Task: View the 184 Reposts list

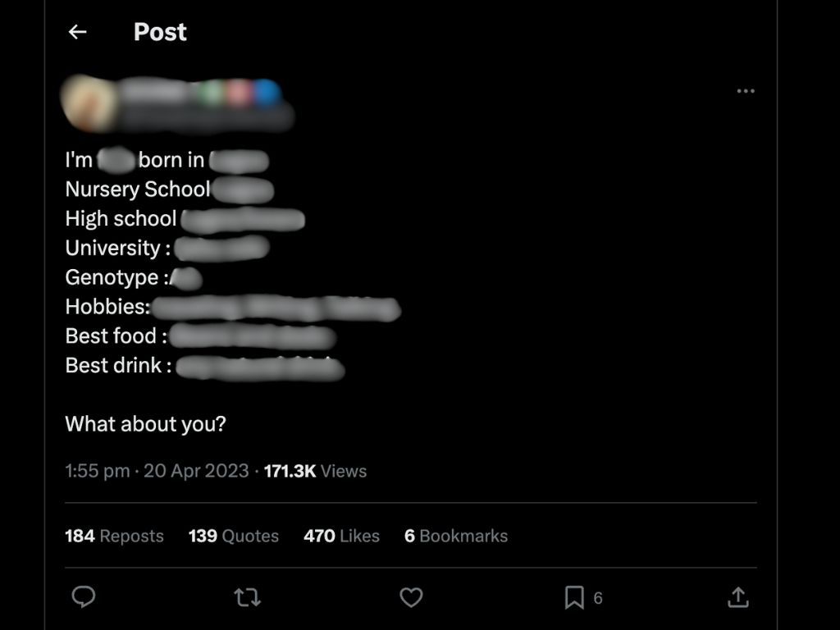Action: 114,536
